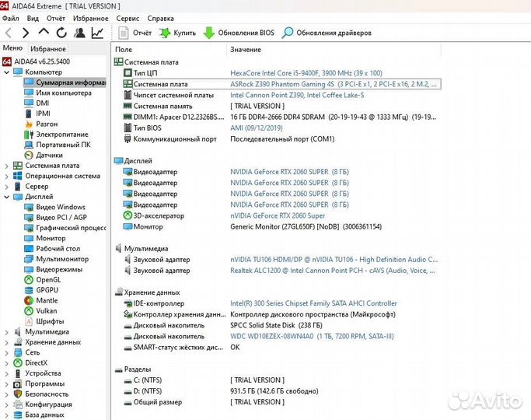531x420 pixels.
Task: Expand the Сервер tree node
Action: point(6,187)
